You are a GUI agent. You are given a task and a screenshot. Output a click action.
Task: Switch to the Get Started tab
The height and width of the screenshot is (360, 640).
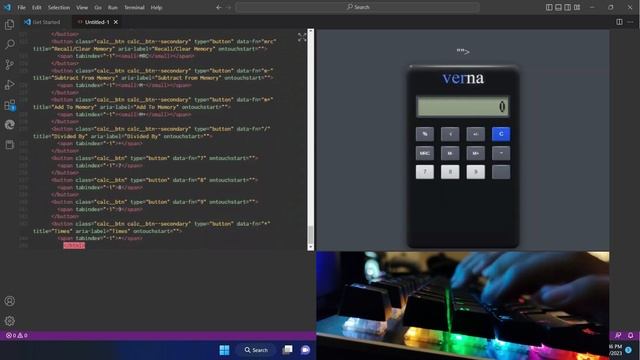tap(42, 22)
